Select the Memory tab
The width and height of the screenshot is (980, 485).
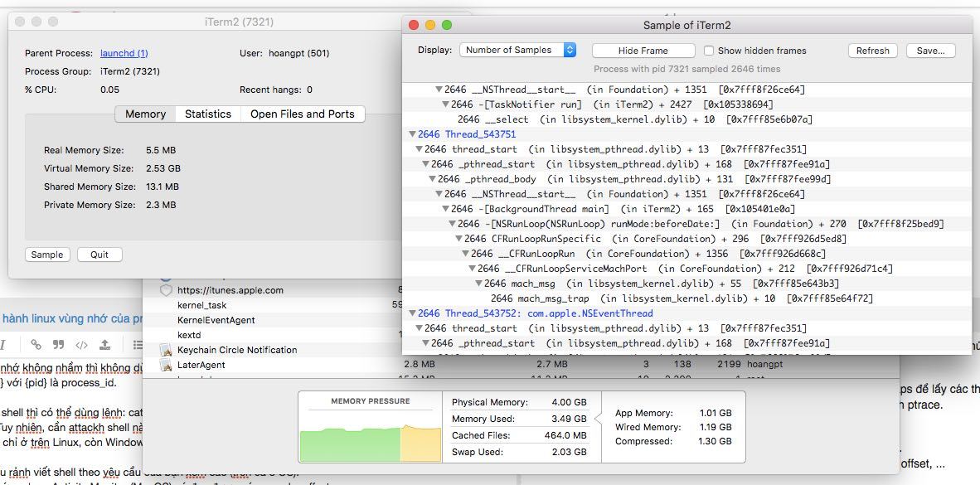[145, 114]
